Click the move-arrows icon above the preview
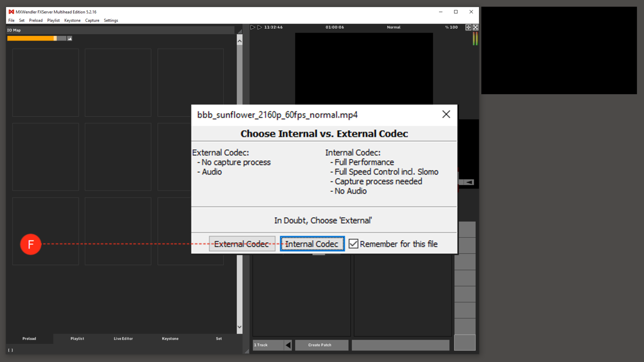 pyautogui.click(x=468, y=27)
